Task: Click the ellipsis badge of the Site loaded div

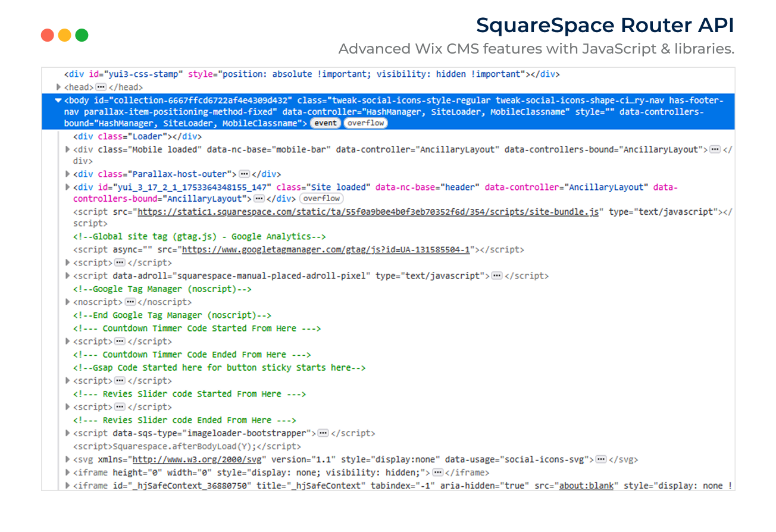Action: (x=259, y=198)
